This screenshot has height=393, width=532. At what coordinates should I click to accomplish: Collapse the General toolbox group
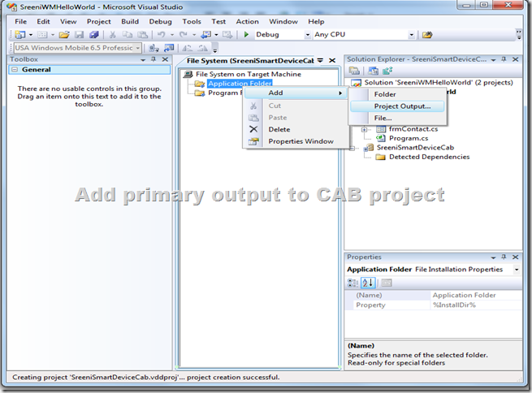(x=15, y=70)
